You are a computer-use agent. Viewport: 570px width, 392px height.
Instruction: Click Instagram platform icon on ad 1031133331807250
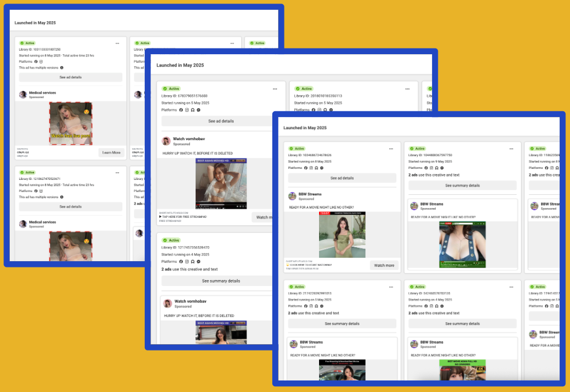pyautogui.click(x=41, y=62)
